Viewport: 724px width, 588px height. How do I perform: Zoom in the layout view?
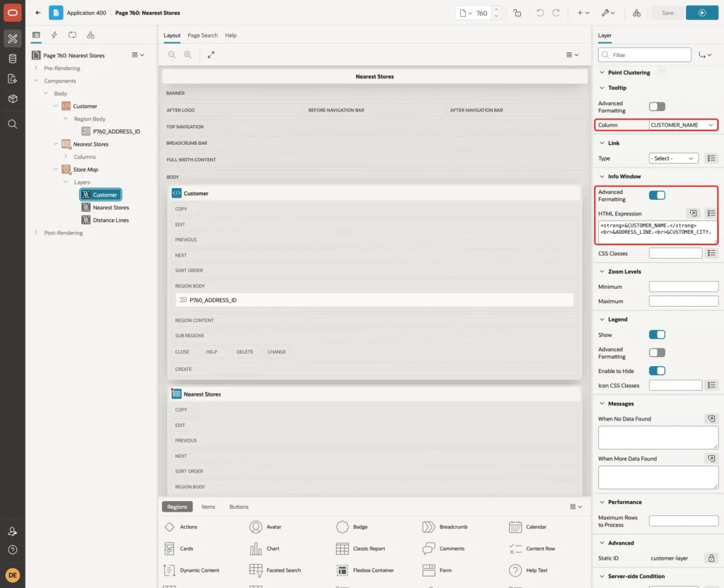(188, 55)
